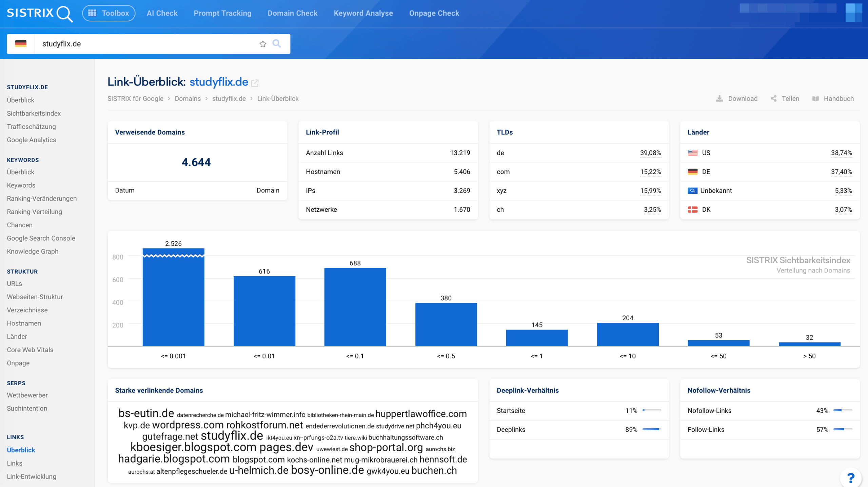Click SISTRIX für Google breadcrumb
The width and height of the screenshot is (868, 487).
tap(135, 99)
